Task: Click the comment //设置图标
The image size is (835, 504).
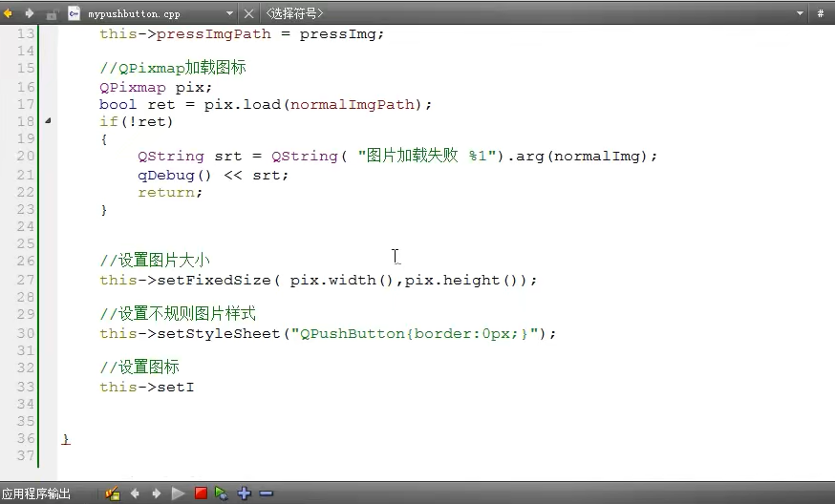Action: [139, 367]
